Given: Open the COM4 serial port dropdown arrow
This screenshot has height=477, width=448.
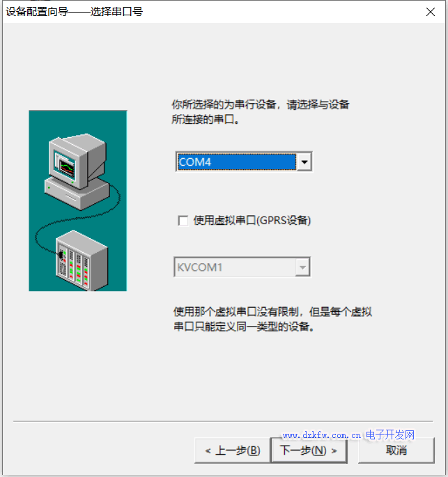Looking at the screenshot, I should point(304,162).
